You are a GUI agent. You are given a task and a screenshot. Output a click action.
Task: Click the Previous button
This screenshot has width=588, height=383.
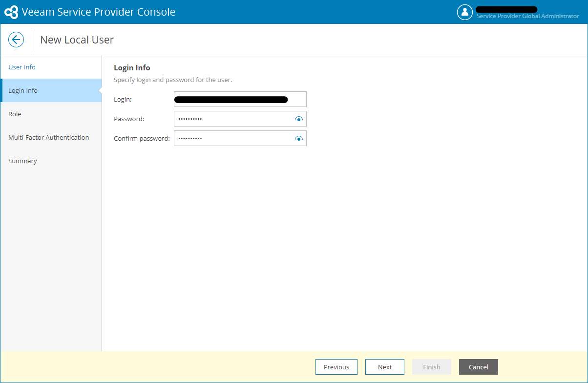point(336,367)
